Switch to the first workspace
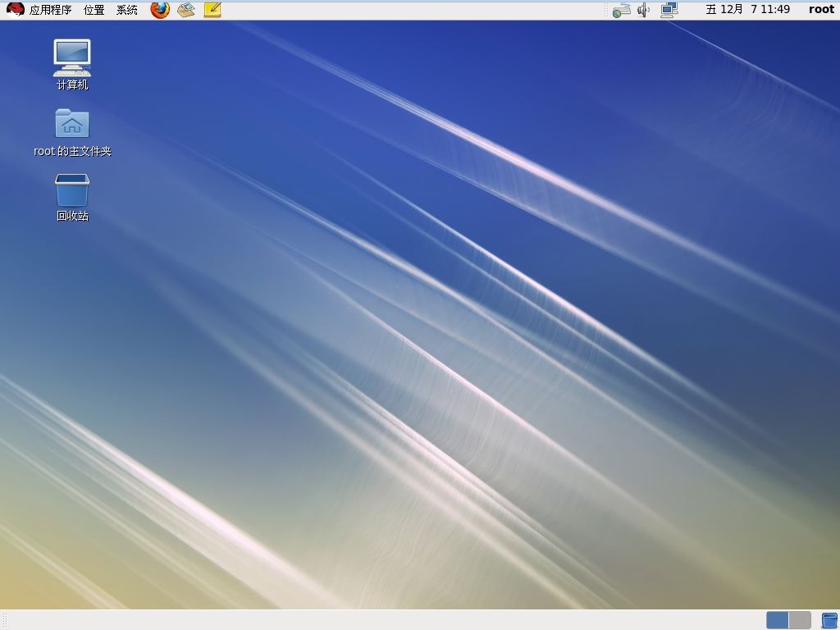Screen dimensions: 840x630 [x=778, y=620]
